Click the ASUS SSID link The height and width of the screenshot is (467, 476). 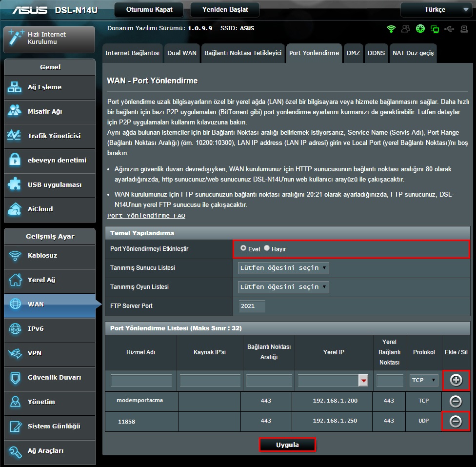point(247,28)
